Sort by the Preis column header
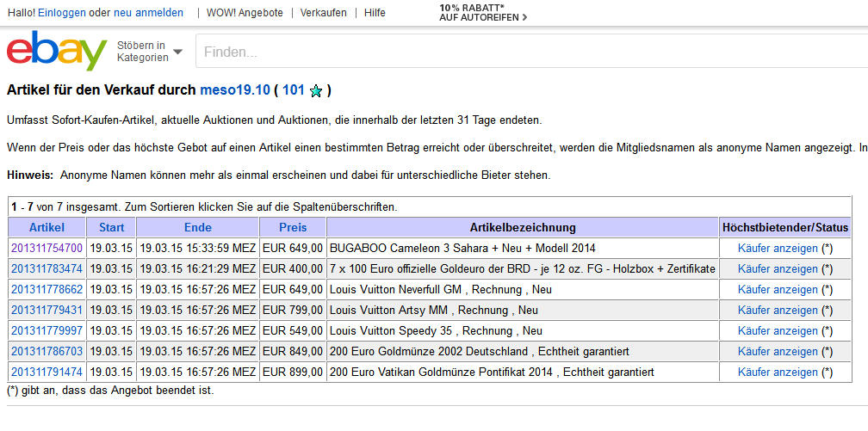Image resolution: width=868 pixels, height=431 pixels. 293,227
